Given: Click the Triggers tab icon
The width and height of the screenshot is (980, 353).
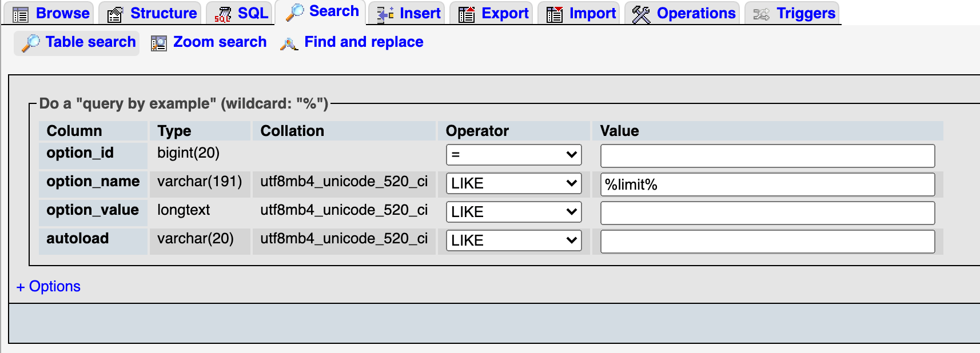Looking at the screenshot, I should pyautogui.click(x=761, y=14).
